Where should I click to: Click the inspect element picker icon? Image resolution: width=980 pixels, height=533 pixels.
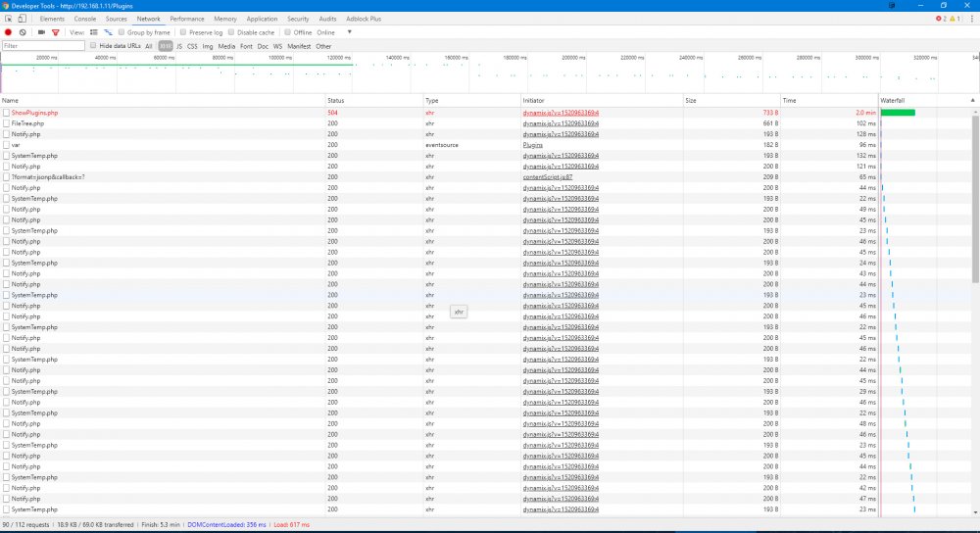point(8,19)
